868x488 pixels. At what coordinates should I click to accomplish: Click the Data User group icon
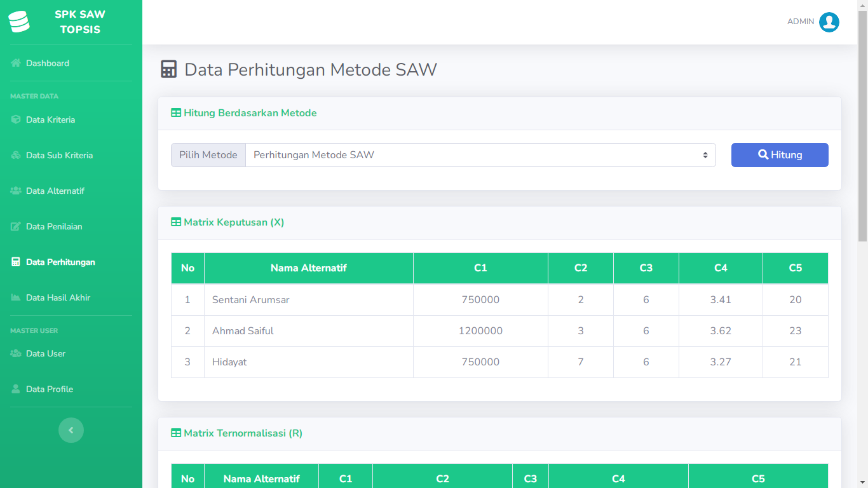16,353
